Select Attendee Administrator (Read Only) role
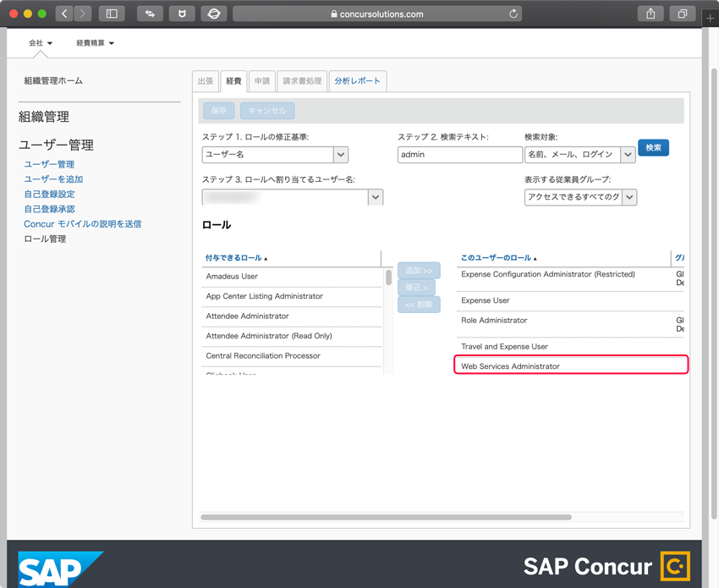The image size is (719, 588). [x=292, y=336]
